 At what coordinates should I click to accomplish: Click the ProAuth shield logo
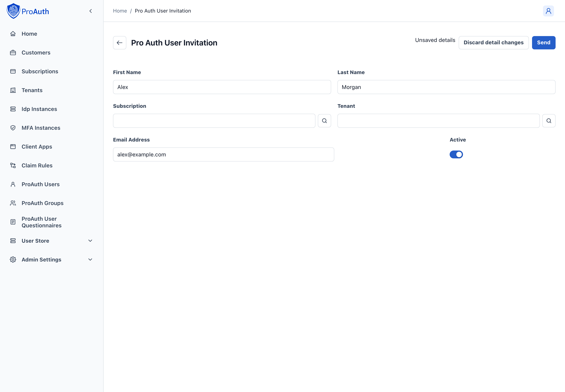[13, 11]
